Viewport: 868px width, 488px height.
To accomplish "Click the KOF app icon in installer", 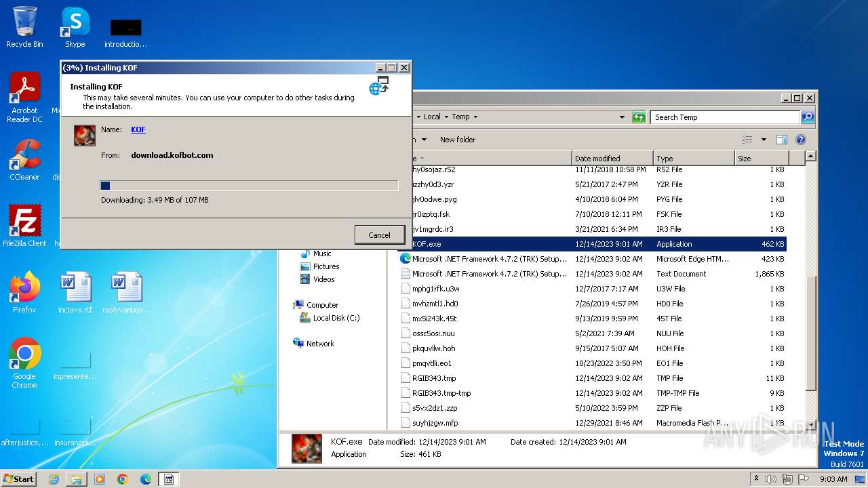I will tap(85, 136).
